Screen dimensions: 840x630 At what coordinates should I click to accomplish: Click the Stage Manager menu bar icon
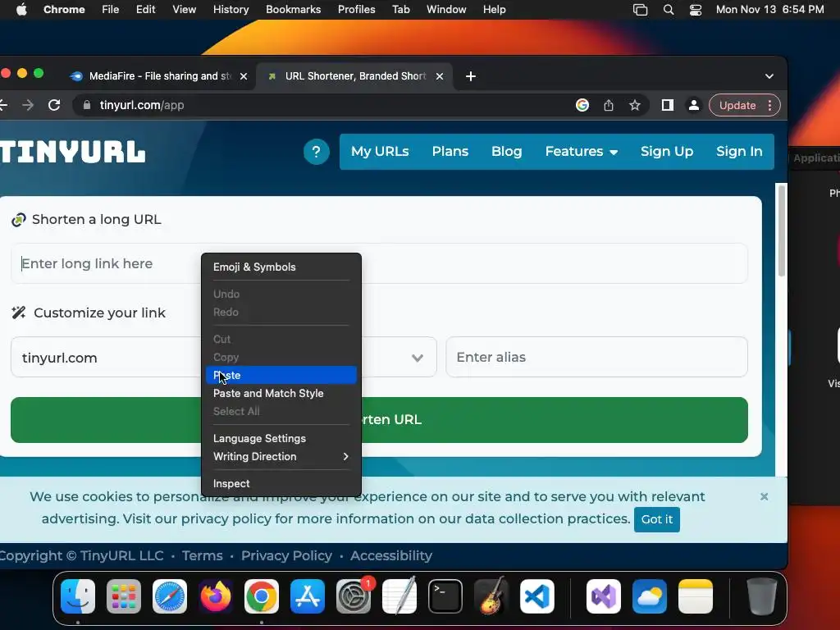click(640, 9)
